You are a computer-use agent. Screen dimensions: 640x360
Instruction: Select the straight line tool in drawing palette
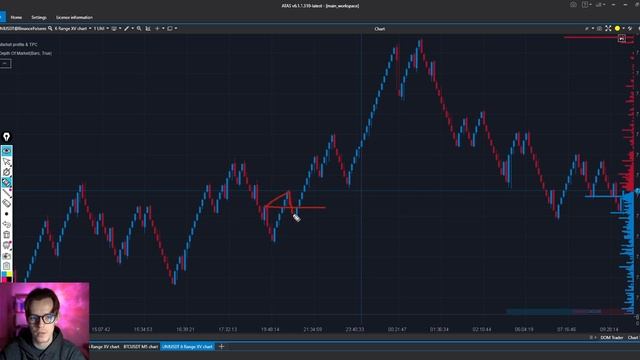tap(7, 193)
